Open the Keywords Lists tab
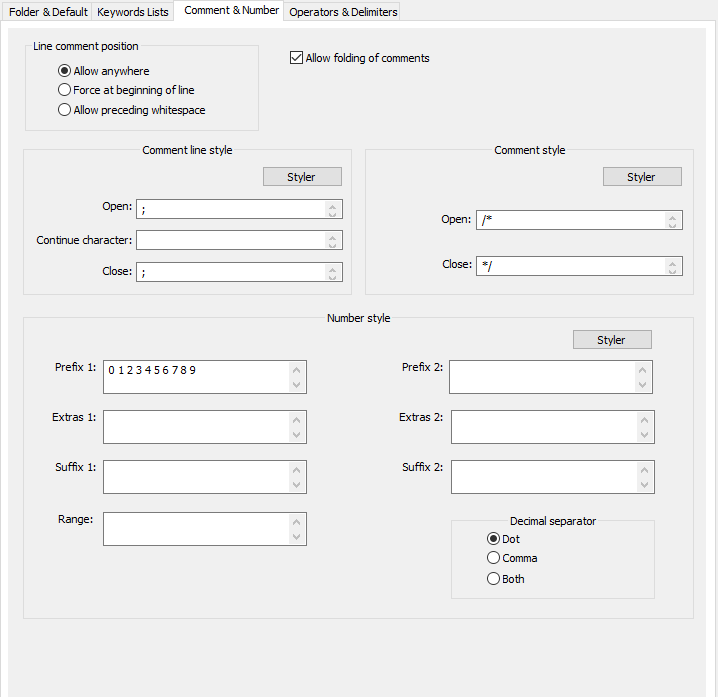 tap(132, 12)
